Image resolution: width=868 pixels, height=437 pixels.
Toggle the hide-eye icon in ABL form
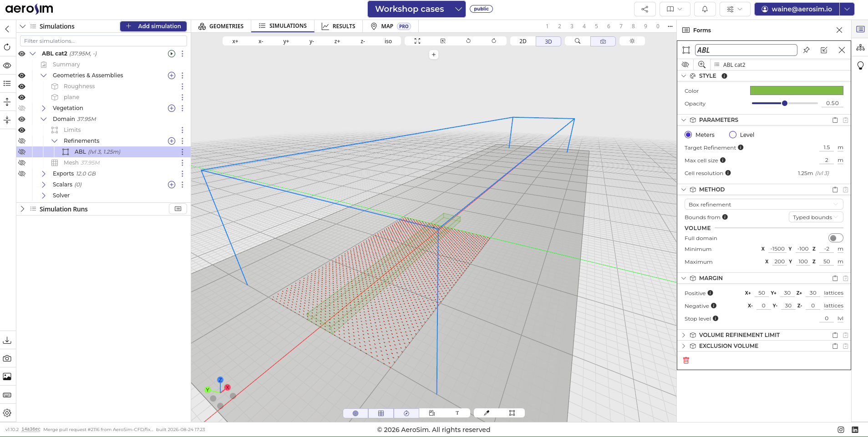pyautogui.click(x=685, y=65)
